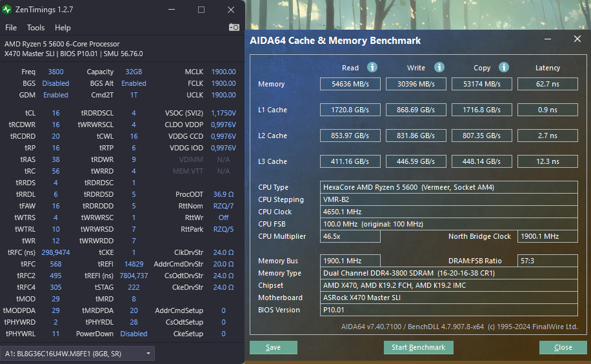Click the GDM Enabled value

click(55, 95)
